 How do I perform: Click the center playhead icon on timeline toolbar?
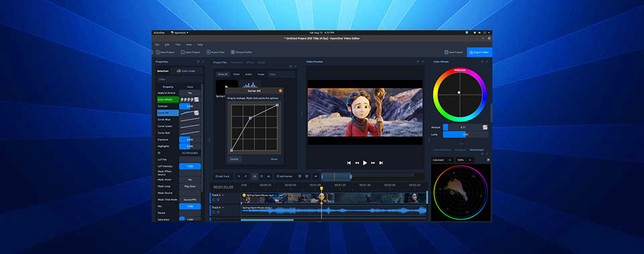click(316, 176)
